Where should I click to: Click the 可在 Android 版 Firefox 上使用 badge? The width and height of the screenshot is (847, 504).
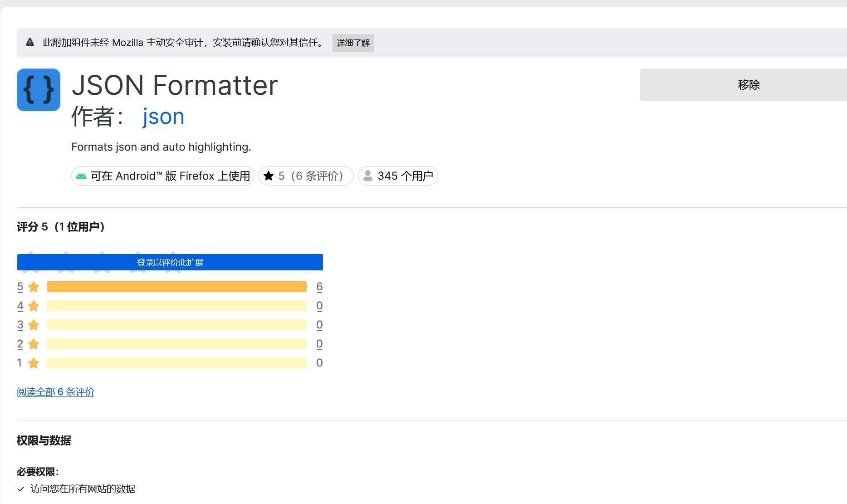click(163, 176)
